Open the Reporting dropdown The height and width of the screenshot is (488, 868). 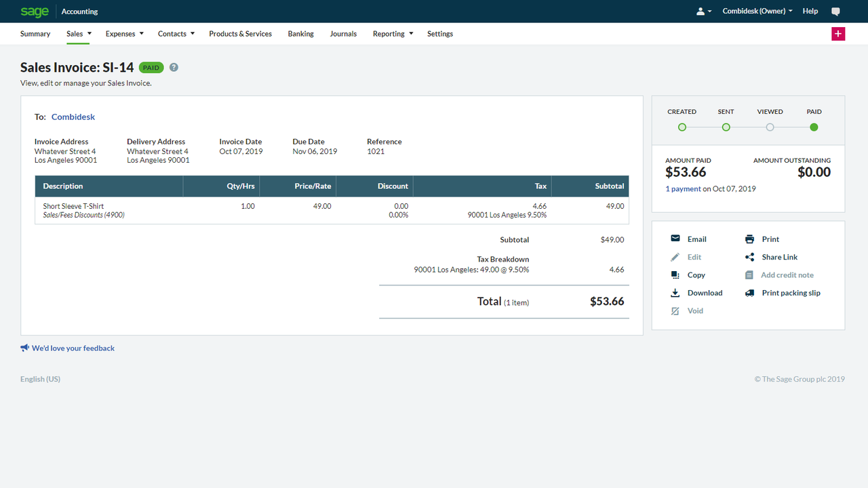[392, 33]
